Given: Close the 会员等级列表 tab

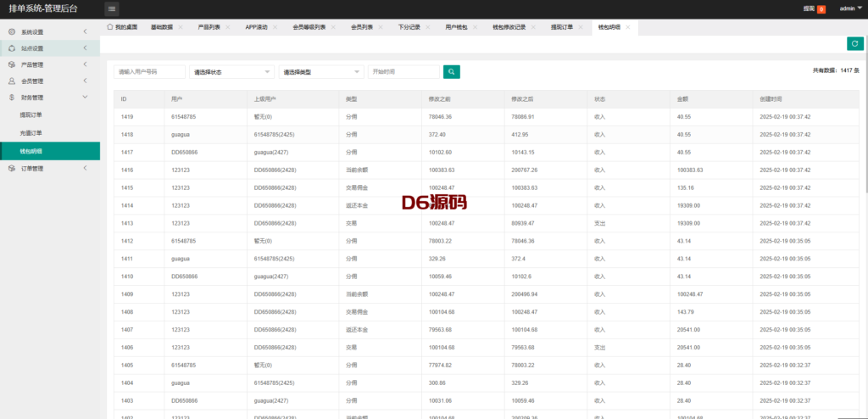Looking at the screenshot, I should pos(333,27).
